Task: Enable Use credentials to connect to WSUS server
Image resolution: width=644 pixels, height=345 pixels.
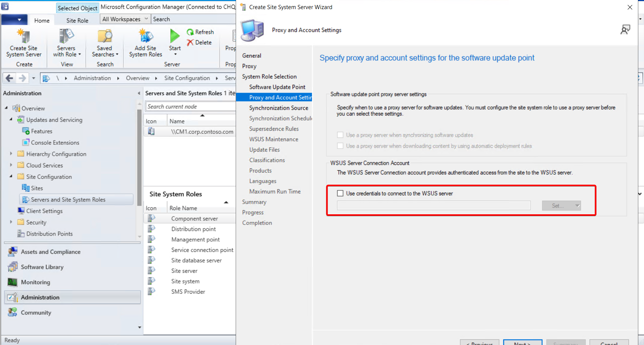Action: [x=340, y=193]
